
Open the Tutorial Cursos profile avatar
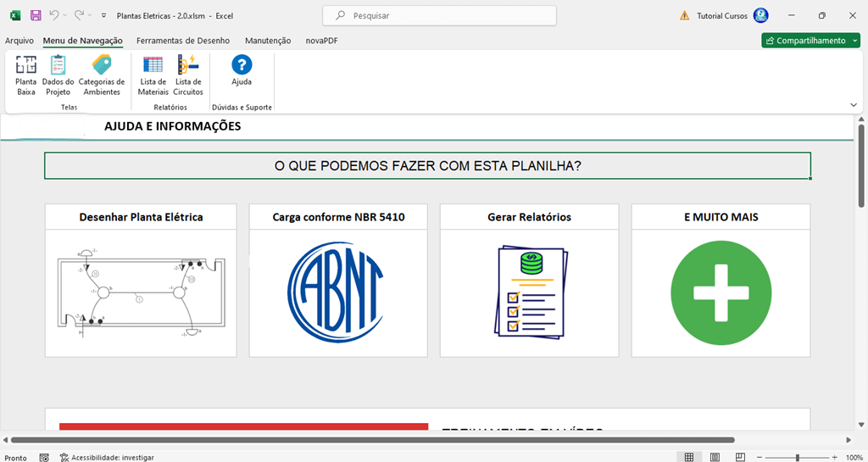tap(762, 16)
